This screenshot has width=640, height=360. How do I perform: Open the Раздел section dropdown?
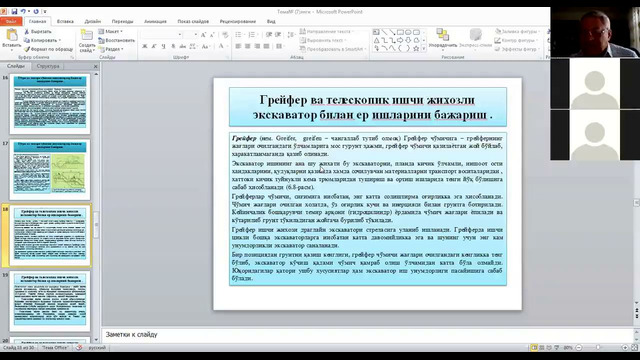[110, 49]
